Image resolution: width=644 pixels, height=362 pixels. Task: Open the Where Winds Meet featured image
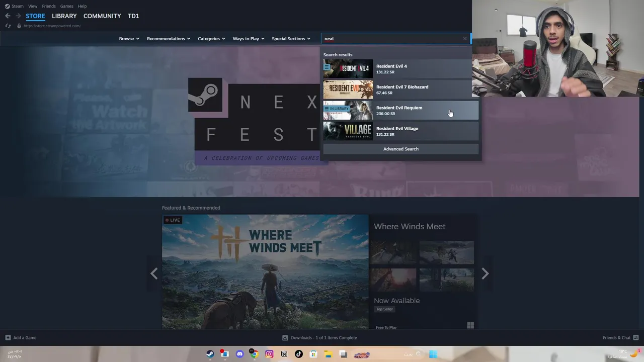point(265,272)
